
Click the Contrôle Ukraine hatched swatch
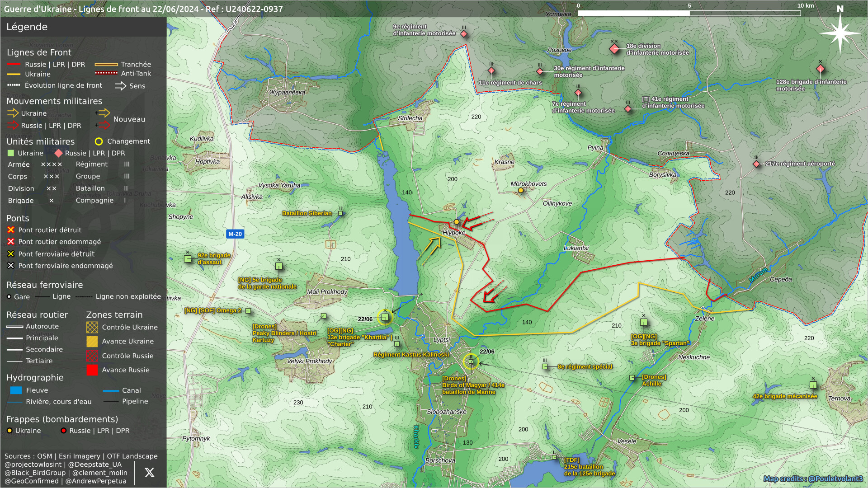click(92, 327)
